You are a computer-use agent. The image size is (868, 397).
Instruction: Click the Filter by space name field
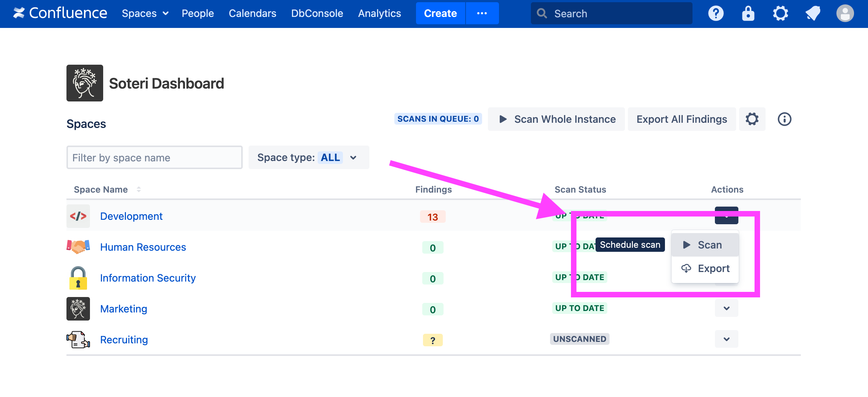[154, 157]
